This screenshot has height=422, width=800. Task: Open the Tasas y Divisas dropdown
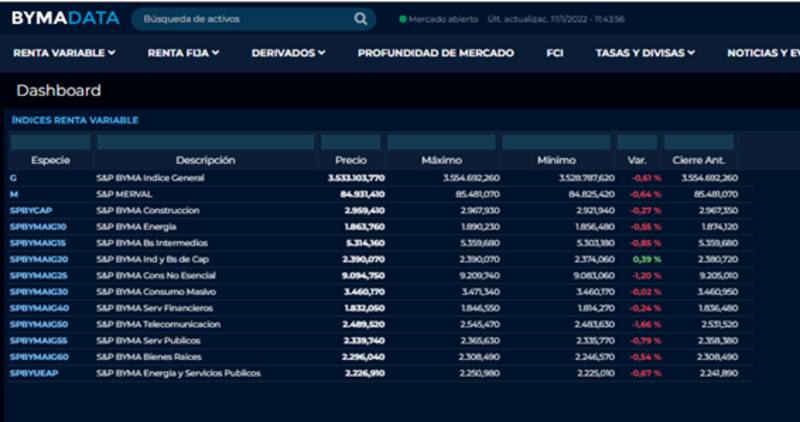(x=645, y=53)
